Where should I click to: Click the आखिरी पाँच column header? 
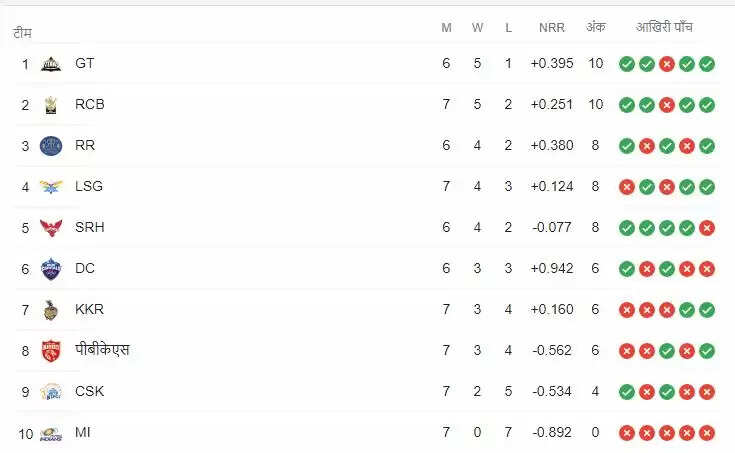(665, 27)
